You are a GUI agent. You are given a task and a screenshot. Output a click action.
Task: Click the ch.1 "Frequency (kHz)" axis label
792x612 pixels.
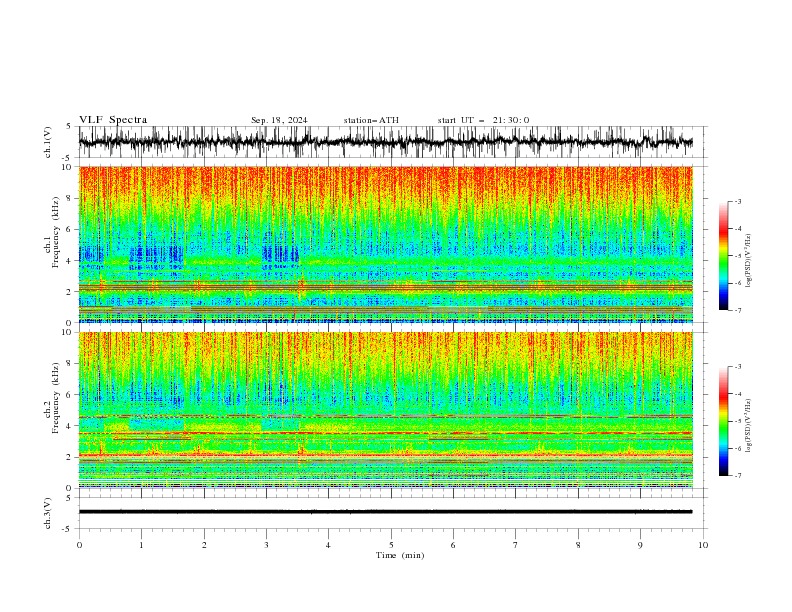56,231
